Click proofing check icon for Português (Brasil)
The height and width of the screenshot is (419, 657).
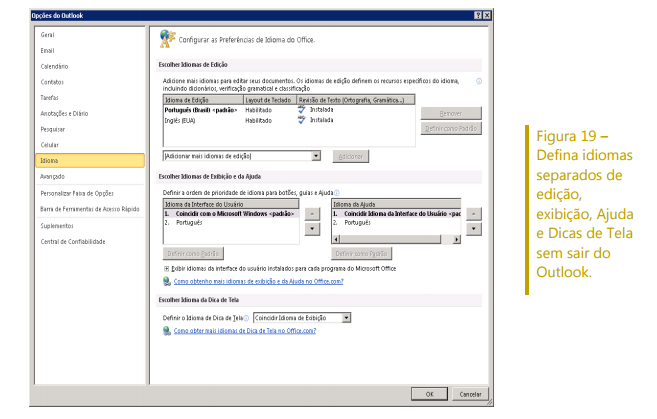pyautogui.click(x=301, y=109)
